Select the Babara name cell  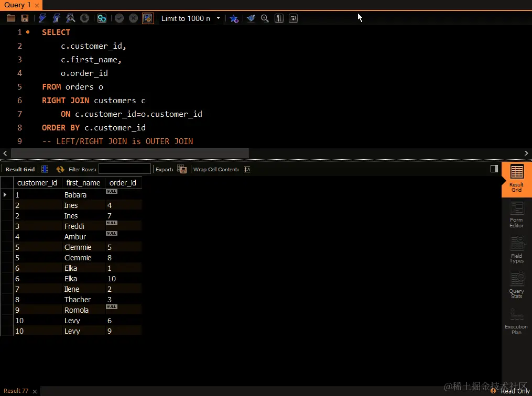point(84,195)
